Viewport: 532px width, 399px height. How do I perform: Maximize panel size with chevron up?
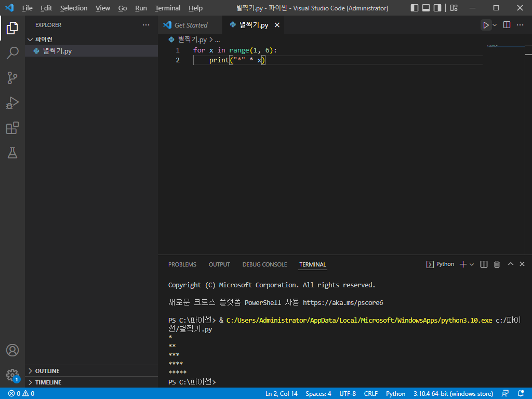pos(510,264)
